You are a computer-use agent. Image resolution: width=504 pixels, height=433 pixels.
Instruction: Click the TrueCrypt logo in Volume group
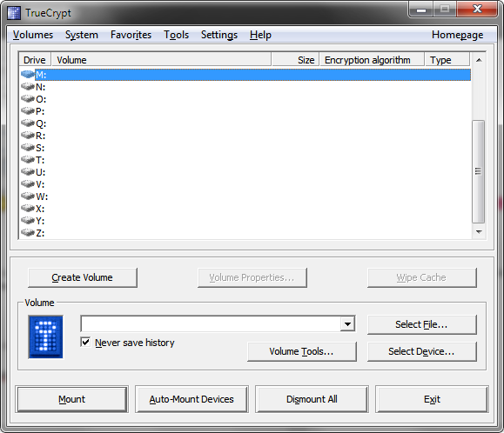pyautogui.click(x=45, y=336)
